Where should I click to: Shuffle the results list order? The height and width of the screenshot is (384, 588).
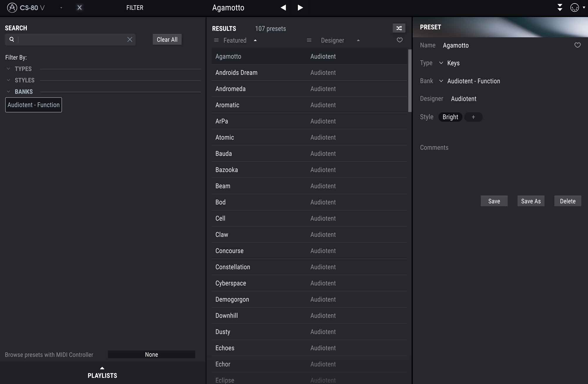(x=399, y=28)
